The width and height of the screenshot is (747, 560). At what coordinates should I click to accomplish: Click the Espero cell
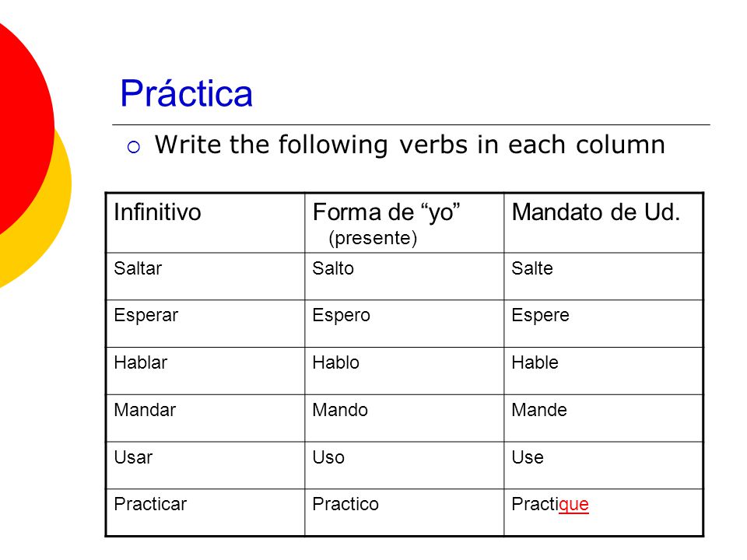(x=404, y=324)
